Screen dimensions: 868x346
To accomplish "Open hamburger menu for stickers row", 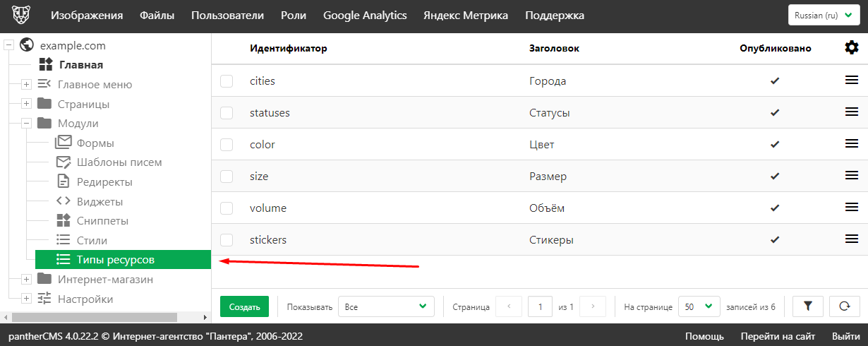I will point(852,239).
